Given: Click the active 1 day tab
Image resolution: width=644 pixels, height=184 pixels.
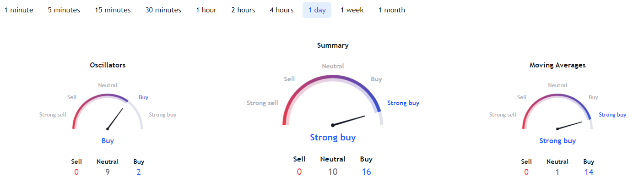Looking at the screenshot, I should [x=317, y=10].
